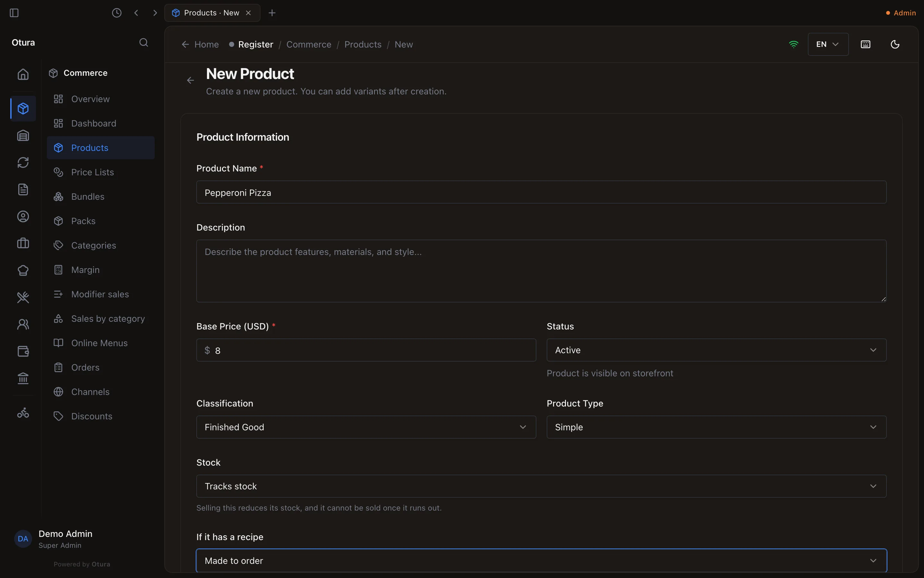Click into the Description textarea
Viewport: 924px width, 578px height.
(x=542, y=271)
